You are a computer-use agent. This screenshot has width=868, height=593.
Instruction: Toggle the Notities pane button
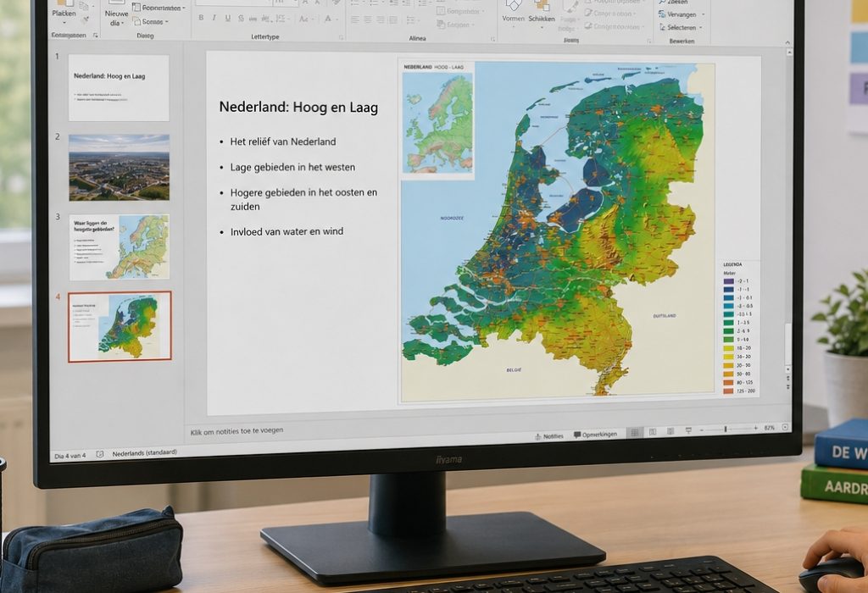click(x=548, y=436)
